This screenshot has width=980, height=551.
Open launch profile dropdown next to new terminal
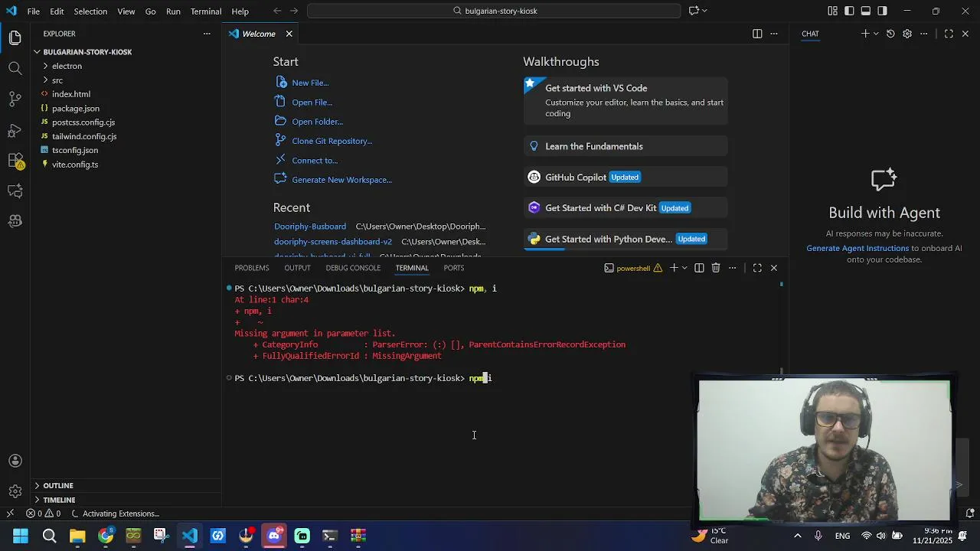pyautogui.click(x=684, y=268)
